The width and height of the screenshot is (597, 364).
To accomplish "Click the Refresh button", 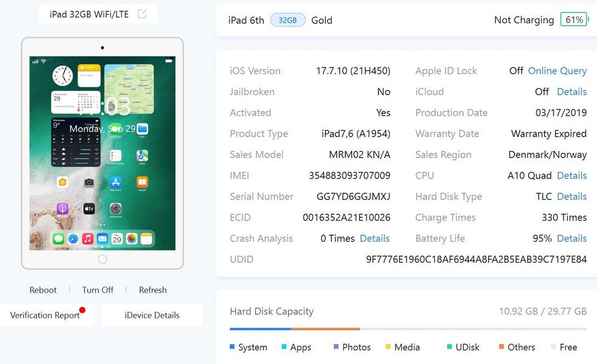I will click(x=153, y=290).
